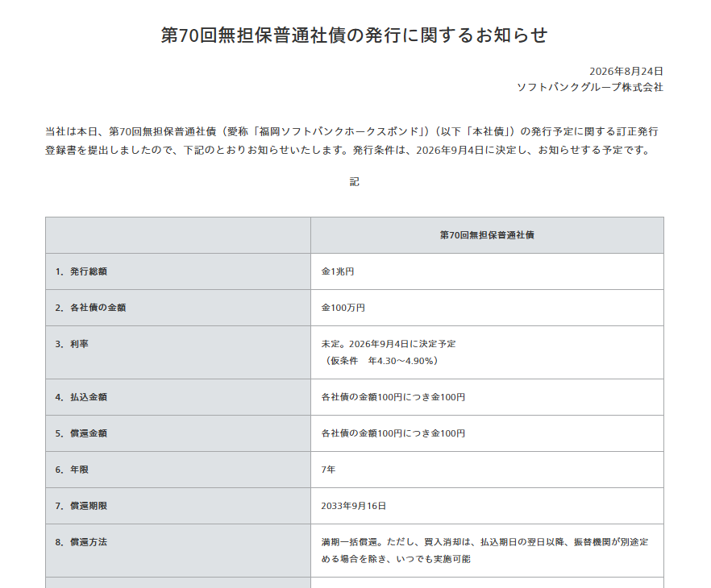Click the paragraph line starting 登録書を提出しましたので
The image size is (711, 588).
(x=349, y=151)
